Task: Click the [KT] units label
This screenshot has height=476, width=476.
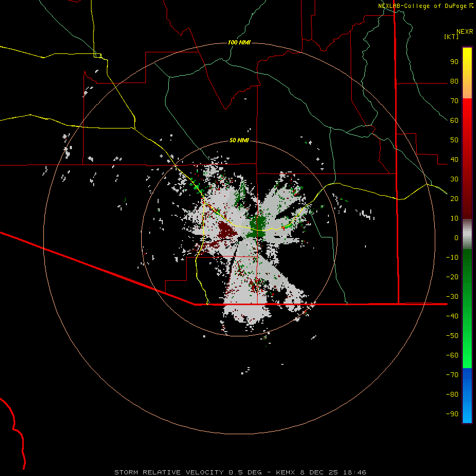Action: tap(451, 36)
